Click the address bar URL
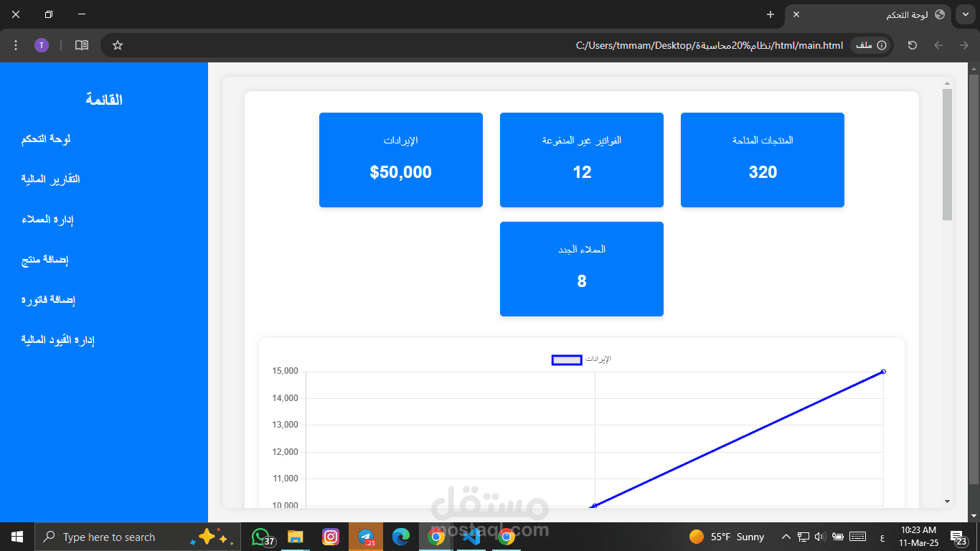980x551 pixels. click(x=709, y=45)
